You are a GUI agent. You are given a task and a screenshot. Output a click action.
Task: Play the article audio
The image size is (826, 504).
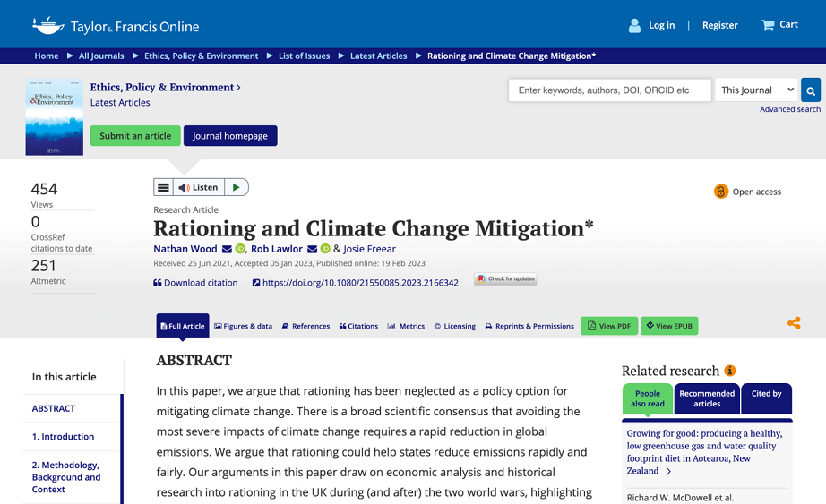[x=236, y=187]
